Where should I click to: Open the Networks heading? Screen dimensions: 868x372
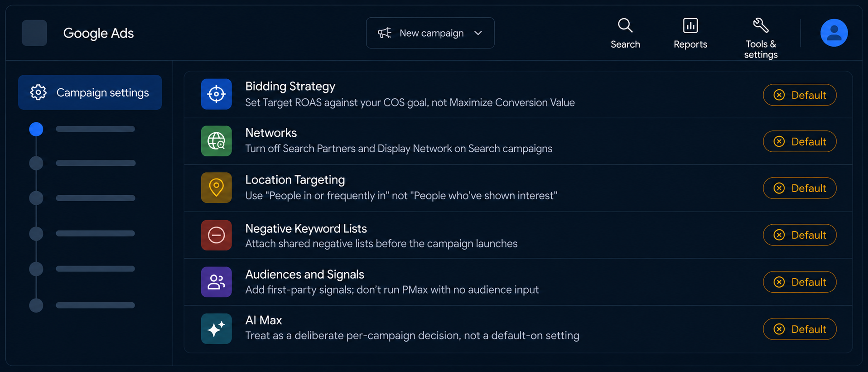(x=271, y=133)
